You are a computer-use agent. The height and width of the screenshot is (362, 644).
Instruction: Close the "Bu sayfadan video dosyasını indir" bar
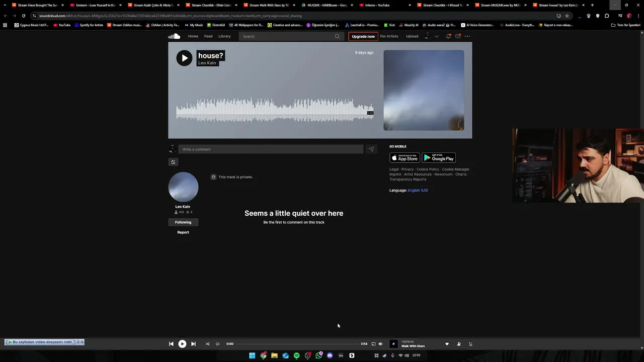pyautogui.click(x=82, y=342)
